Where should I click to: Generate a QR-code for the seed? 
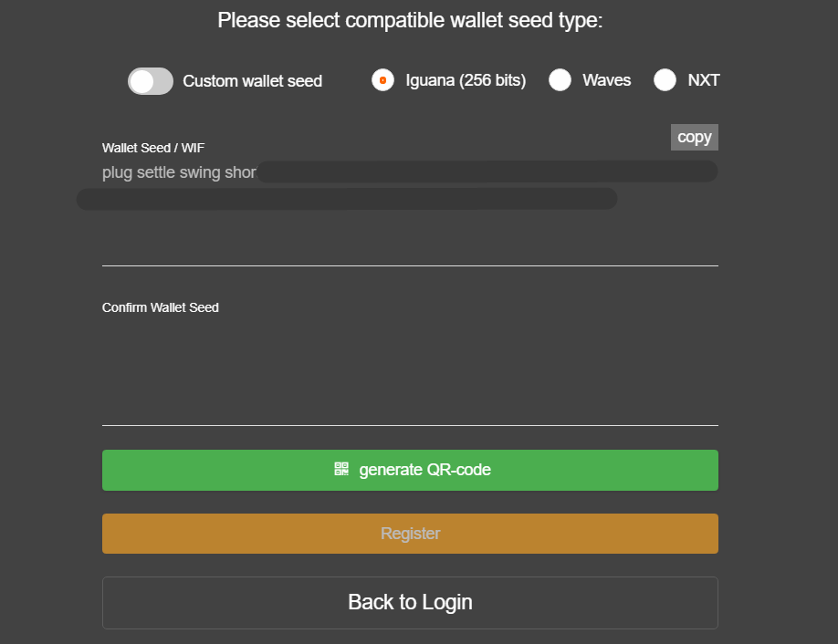409,470
